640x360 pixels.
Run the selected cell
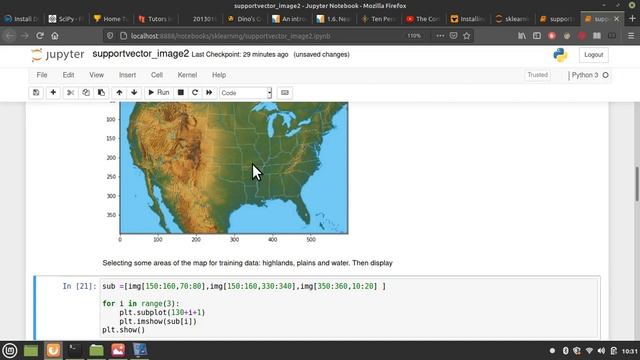(158, 93)
